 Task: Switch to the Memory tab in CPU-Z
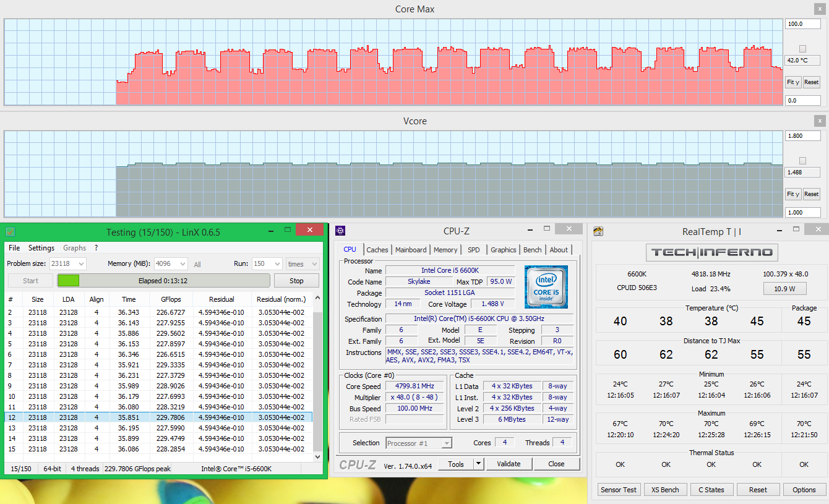pos(445,250)
